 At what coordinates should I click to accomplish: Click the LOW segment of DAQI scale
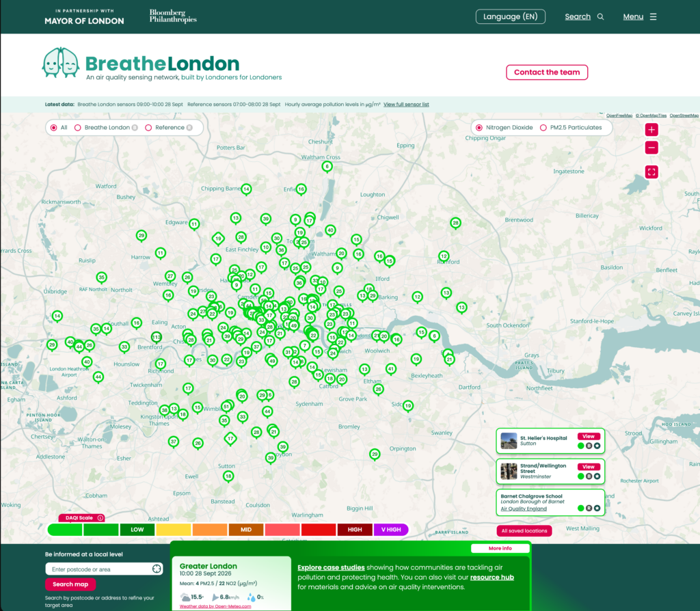[x=137, y=530]
